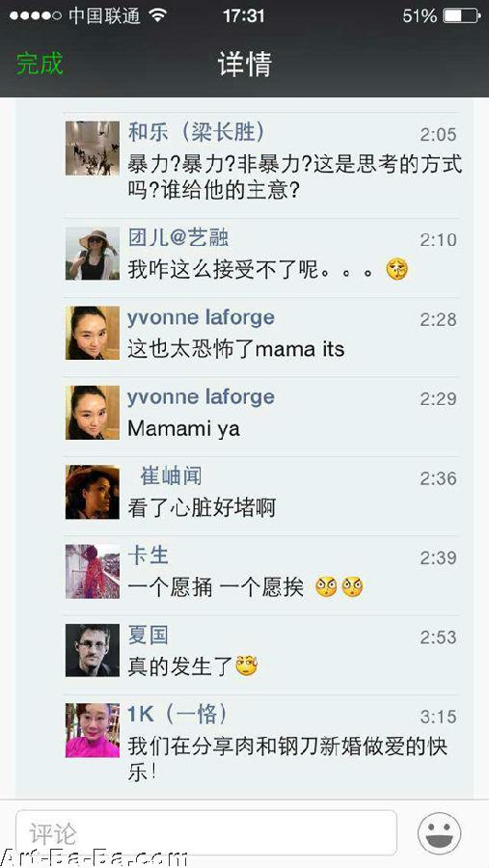Tap the 团儿@艺融 username
489x868 pixels.
pos(178,238)
